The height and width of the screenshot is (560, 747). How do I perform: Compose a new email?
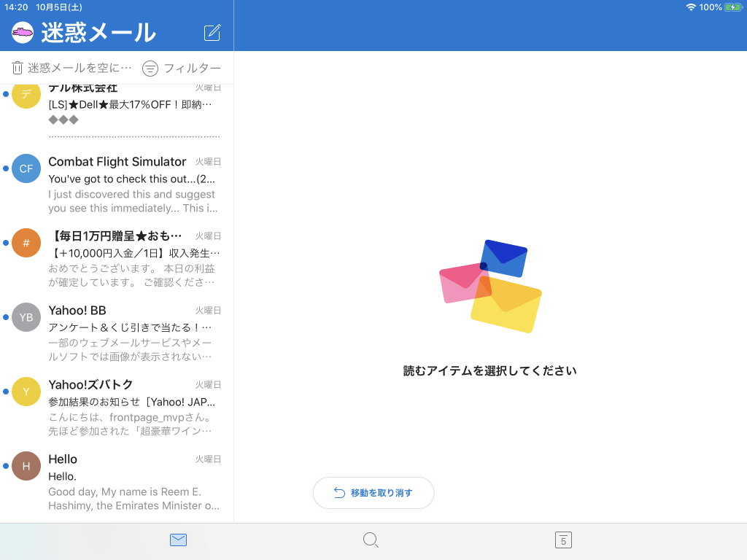click(212, 32)
